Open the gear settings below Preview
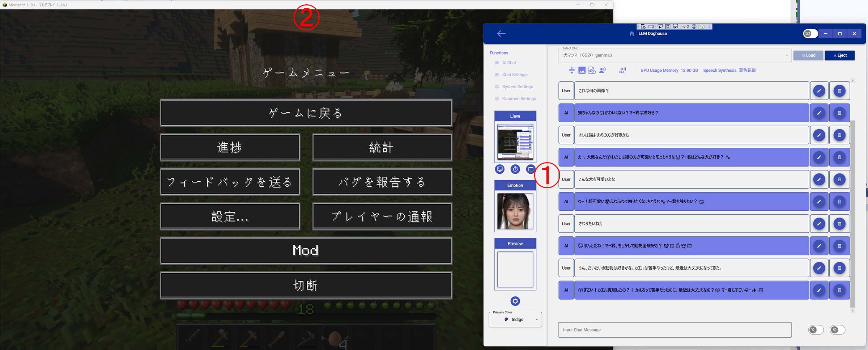The width and height of the screenshot is (868, 350). click(x=515, y=301)
